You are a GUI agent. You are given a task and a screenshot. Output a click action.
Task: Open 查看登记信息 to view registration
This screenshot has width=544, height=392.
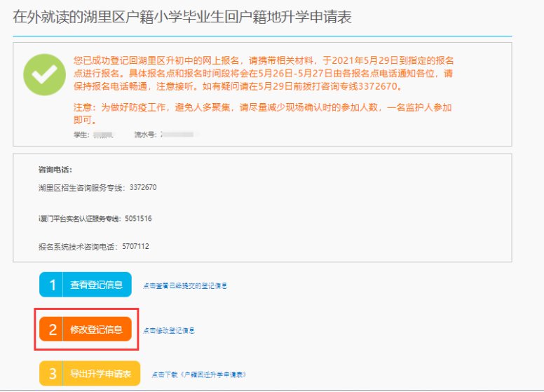pos(97,285)
